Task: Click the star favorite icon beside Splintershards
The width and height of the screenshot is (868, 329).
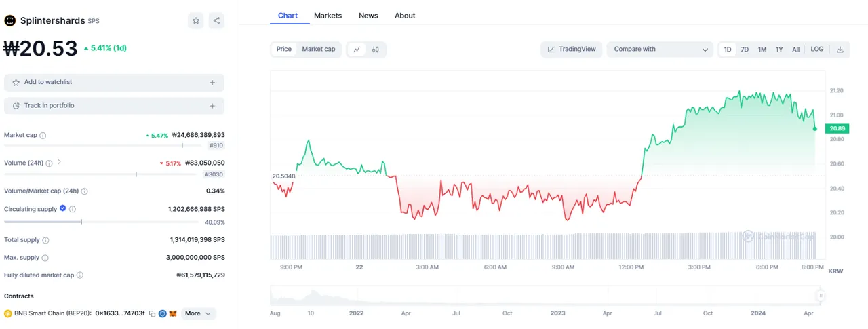Action: (196, 20)
